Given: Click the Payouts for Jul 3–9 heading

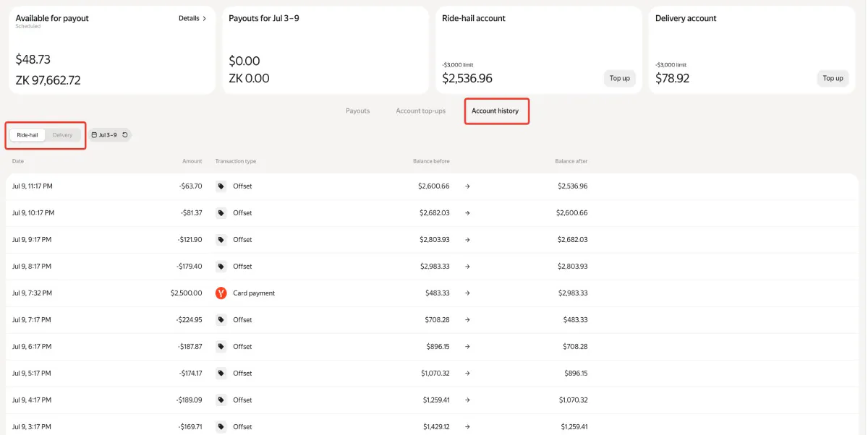Looking at the screenshot, I should click(264, 18).
